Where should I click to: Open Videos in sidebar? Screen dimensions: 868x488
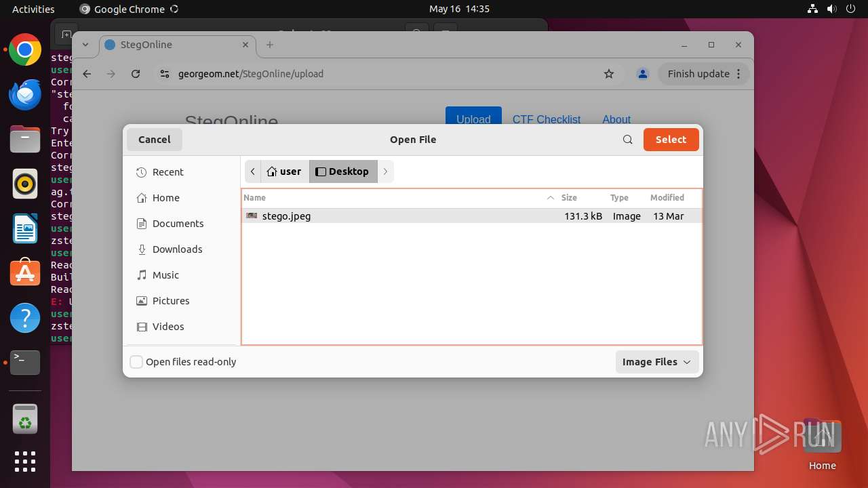182,327
